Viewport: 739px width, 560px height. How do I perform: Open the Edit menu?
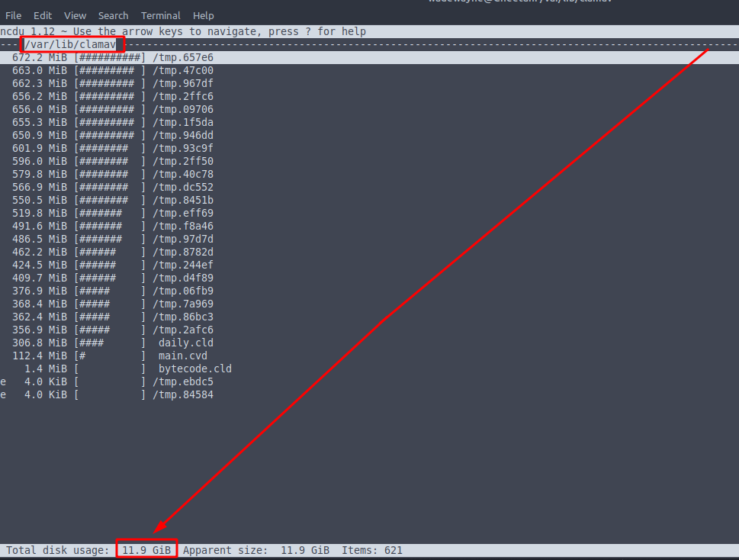click(x=43, y=15)
